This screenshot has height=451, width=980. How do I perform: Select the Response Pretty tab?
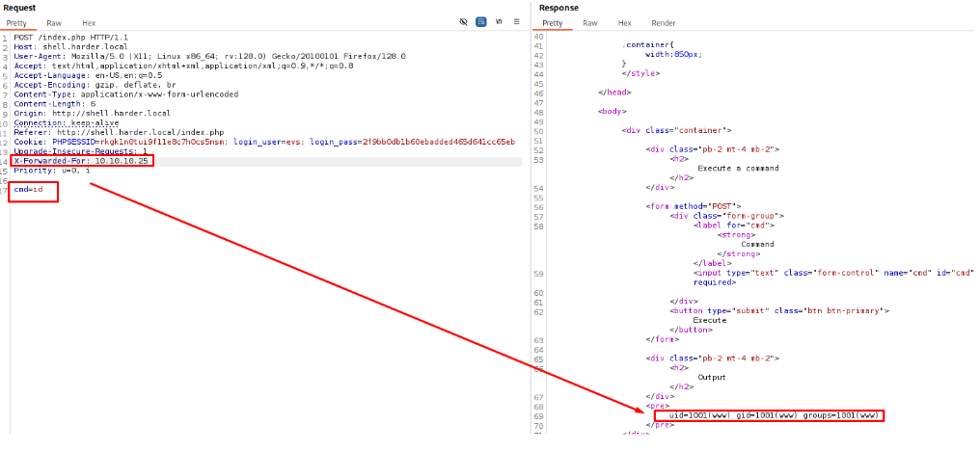pos(553,23)
